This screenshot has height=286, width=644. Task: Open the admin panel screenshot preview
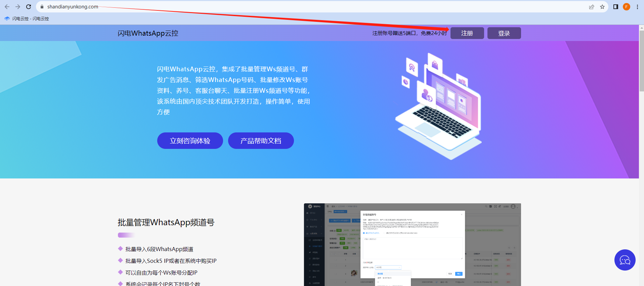pyautogui.click(x=412, y=245)
